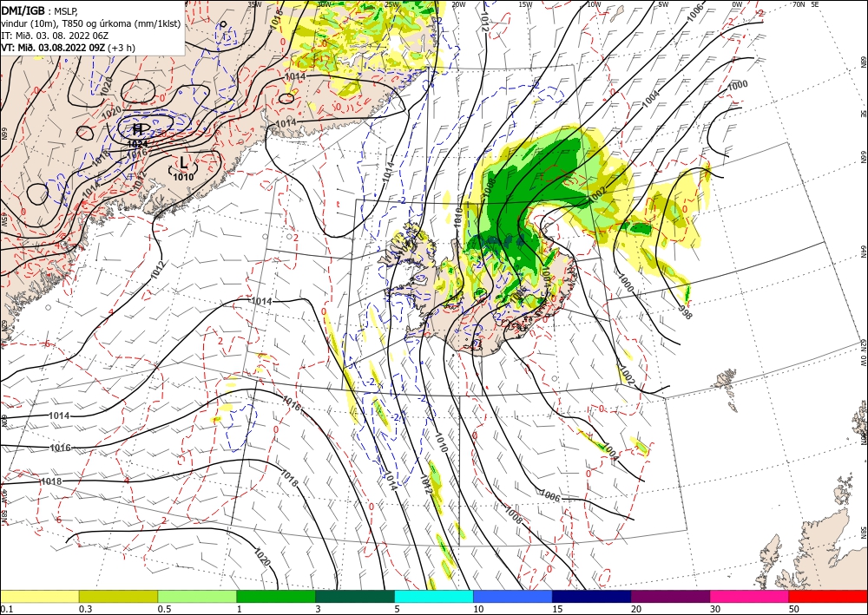Click the 'vindur (10m), T850 og úrkoma' line
868x615 pixels.
click(90, 23)
